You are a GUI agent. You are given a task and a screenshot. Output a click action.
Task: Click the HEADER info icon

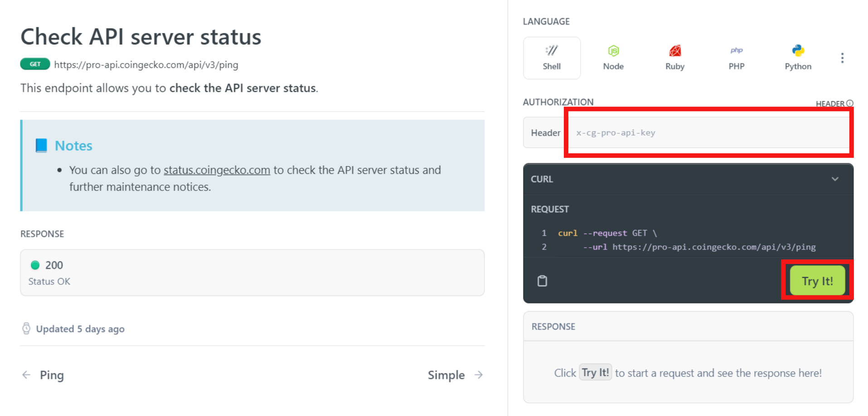[x=850, y=103]
